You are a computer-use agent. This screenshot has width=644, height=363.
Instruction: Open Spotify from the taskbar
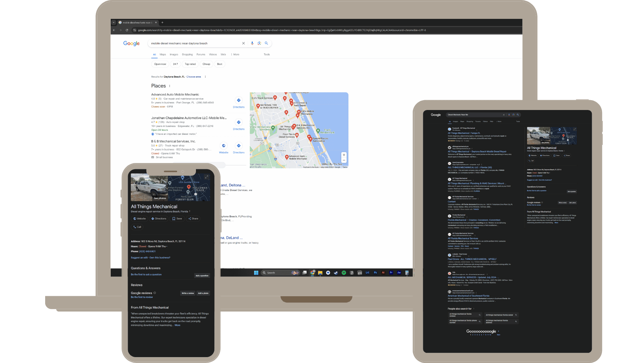[344, 273]
